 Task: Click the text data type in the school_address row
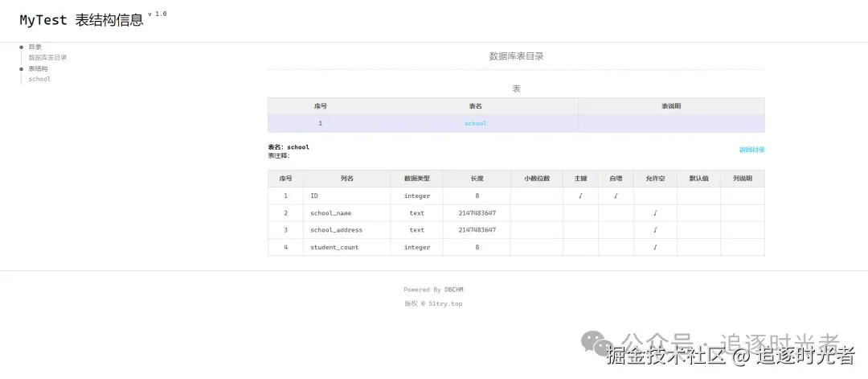click(417, 230)
